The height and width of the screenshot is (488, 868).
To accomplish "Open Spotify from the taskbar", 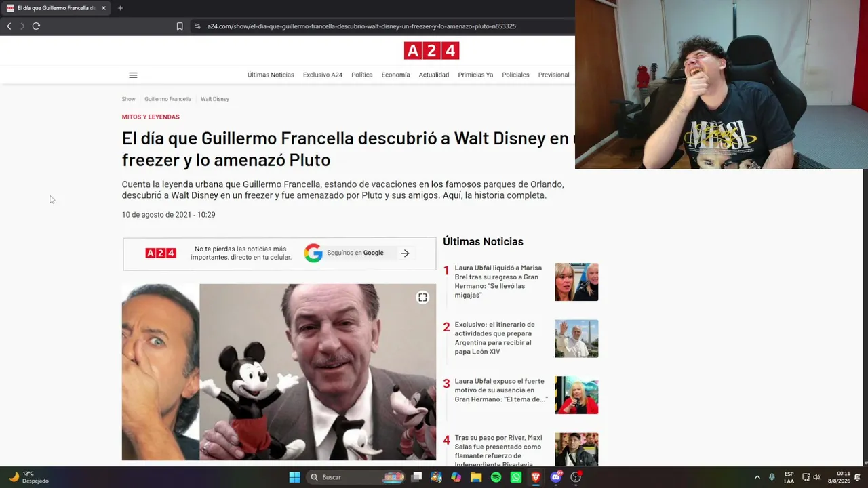I will [496, 477].
